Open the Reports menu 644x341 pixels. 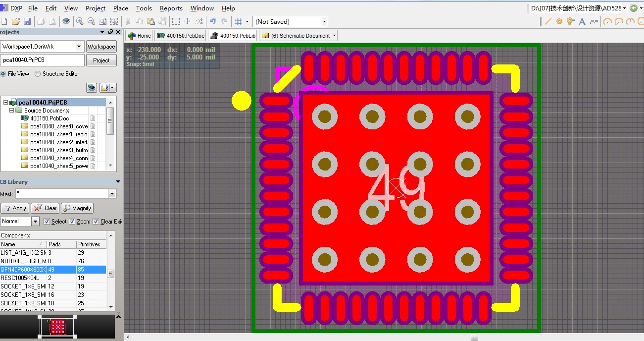[x=171, y=8]
